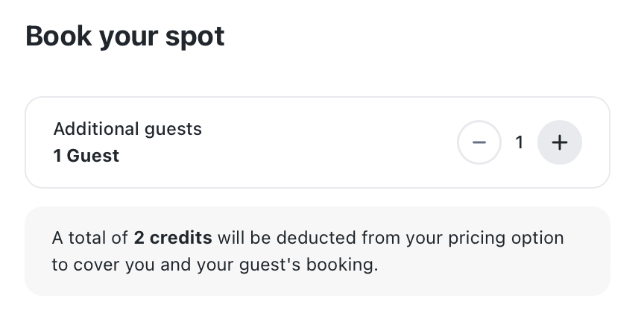Click the bold '1 Guest' text

point(86,156)
